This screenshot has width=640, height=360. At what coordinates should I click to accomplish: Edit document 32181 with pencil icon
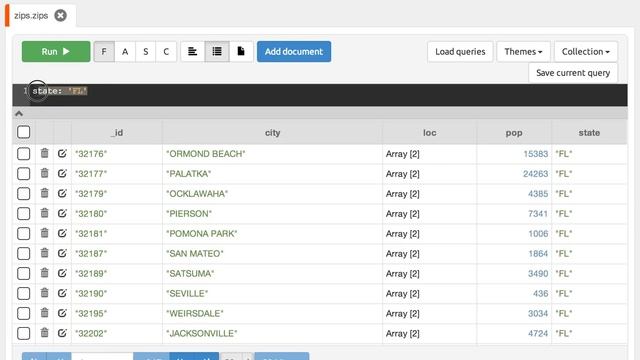coord(62,233)
